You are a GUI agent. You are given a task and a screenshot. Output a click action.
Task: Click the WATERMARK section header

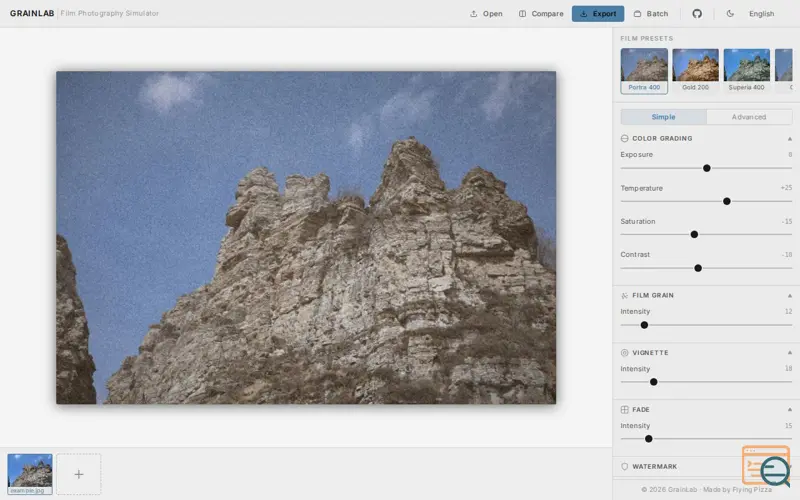click(706, 466)
